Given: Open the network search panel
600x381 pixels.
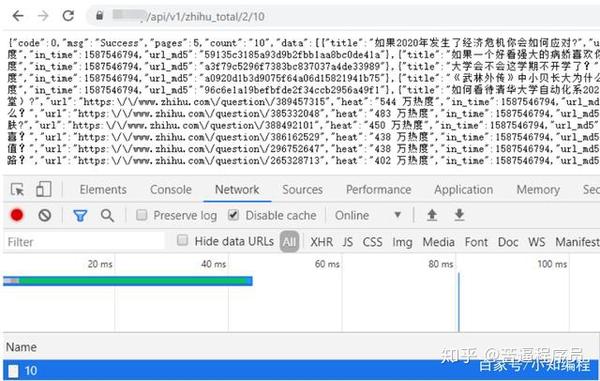Looking at the screenshot, I should pyautogui.click(x=107, y=216).
